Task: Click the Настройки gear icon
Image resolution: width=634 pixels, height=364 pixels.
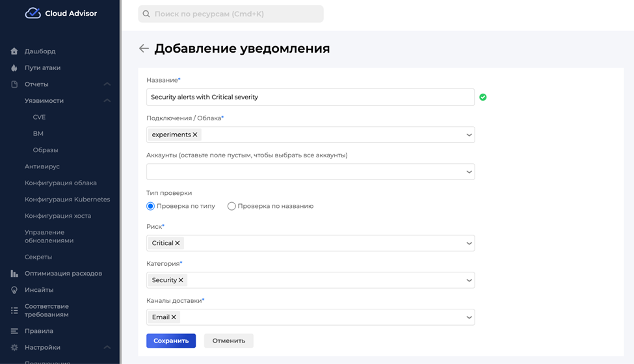Action: click(x=14, y=348)
